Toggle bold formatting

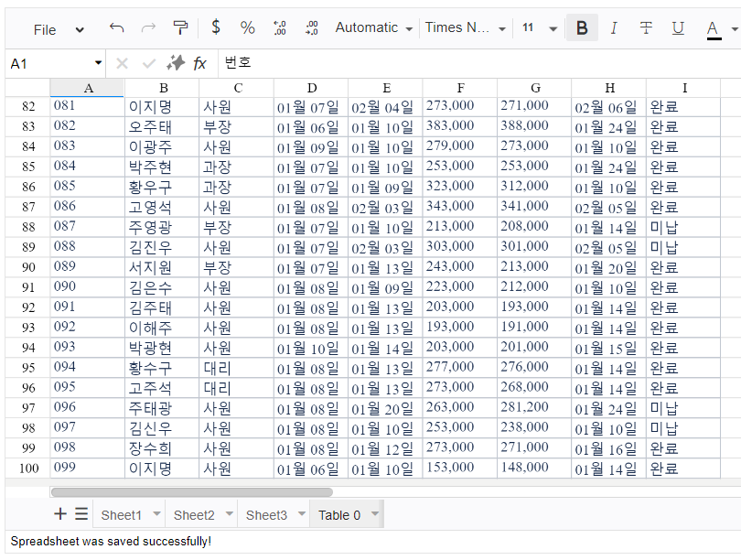pyautogui.click(x=582, y=27)
